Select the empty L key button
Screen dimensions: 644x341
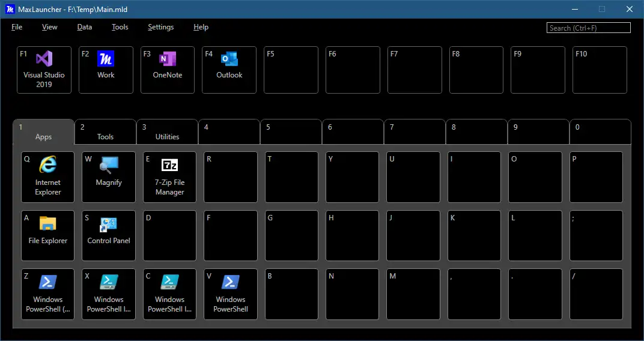(x=535, y=235)
